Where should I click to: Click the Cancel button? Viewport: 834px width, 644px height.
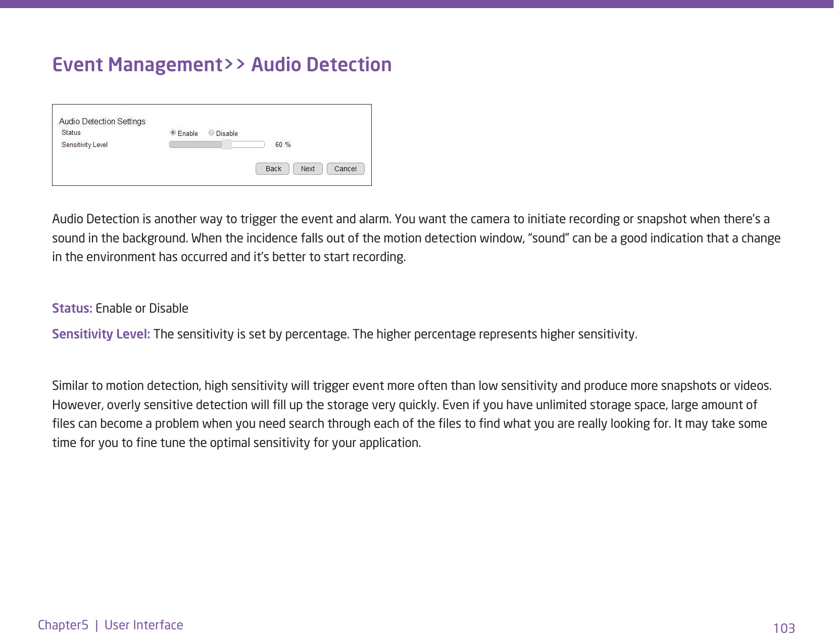346,169
